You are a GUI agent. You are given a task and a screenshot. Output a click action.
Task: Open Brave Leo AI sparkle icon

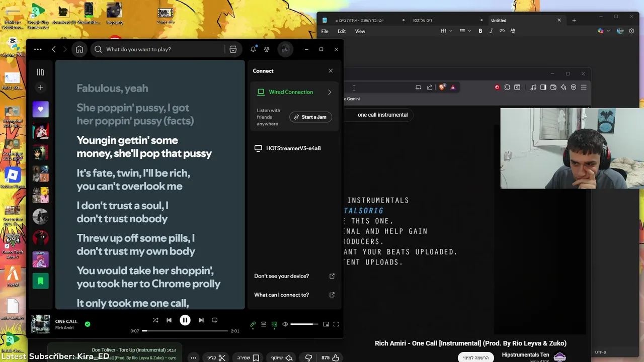563,87
